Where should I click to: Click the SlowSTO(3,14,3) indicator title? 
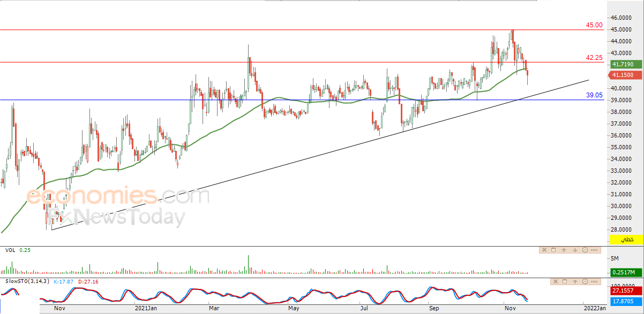[x=27, y=281]
